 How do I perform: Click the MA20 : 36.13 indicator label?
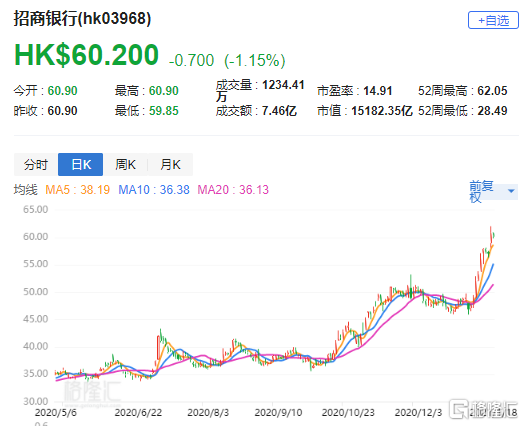(x=233, y=190)
